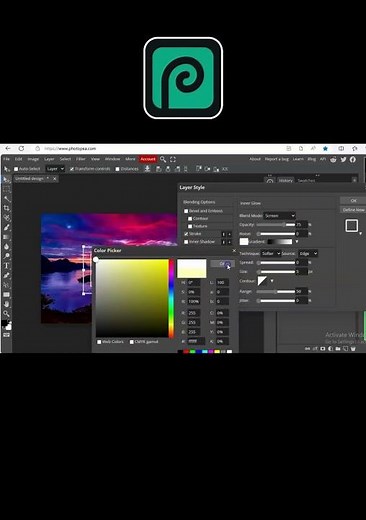Select the Spot Healing Brush tool
This screenshot has width=366, height=520.
[6, 218]
